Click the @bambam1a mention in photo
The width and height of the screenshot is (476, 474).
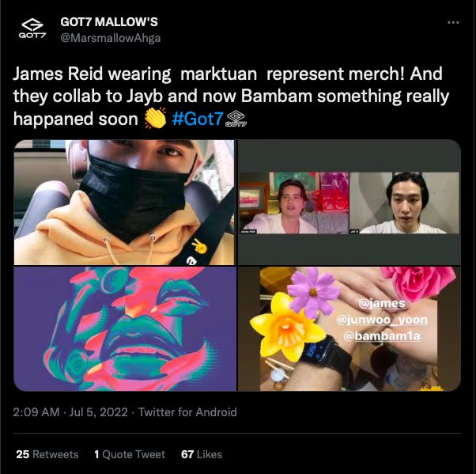point(382,336)
